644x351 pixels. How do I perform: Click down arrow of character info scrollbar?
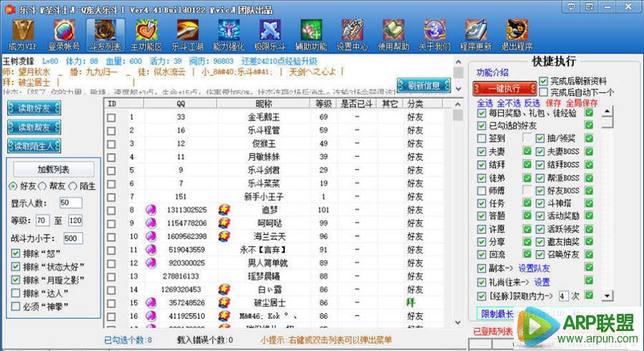coord(458,89)
